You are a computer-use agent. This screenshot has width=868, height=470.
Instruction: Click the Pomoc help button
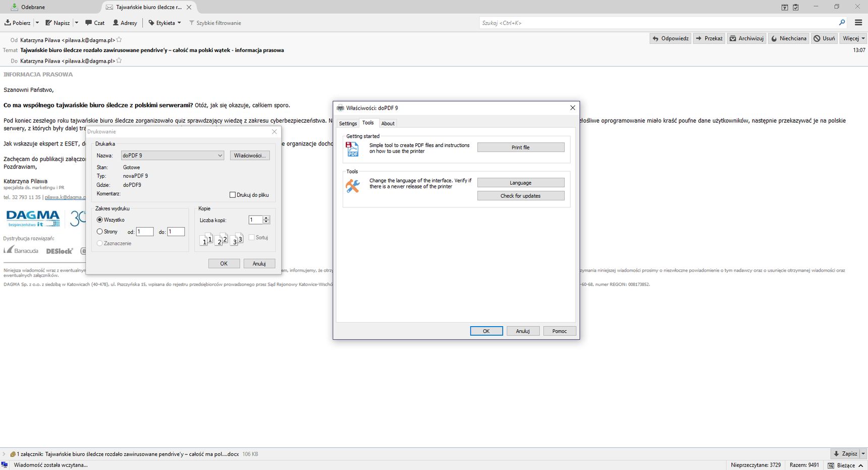coord(560,331)
